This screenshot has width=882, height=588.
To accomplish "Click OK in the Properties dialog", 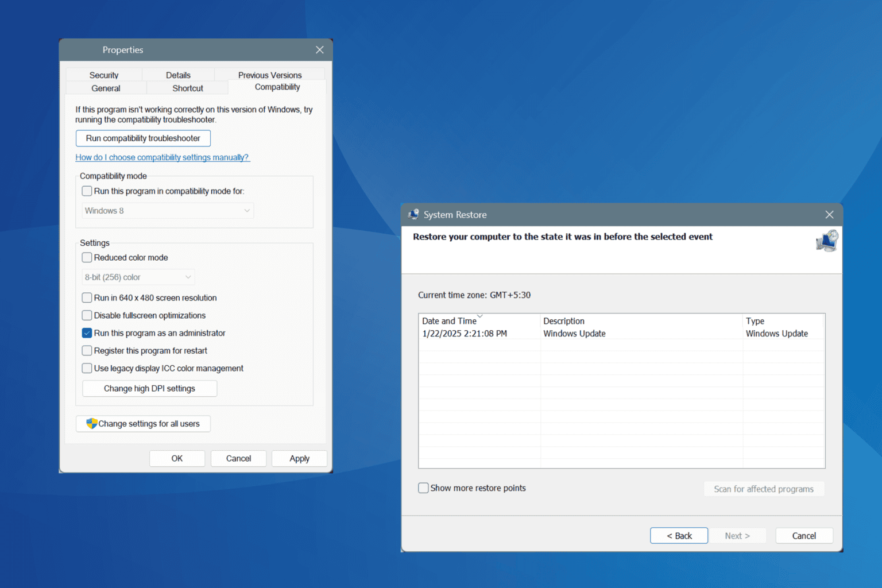I will [x=177, y=458].
